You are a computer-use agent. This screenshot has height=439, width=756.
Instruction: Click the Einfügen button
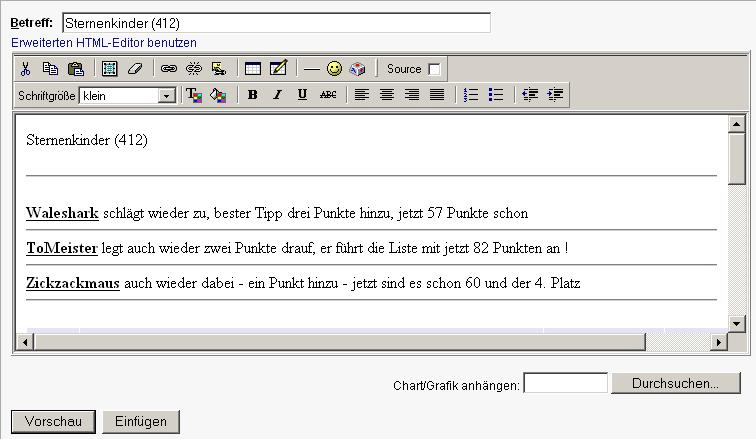point(141,422)
